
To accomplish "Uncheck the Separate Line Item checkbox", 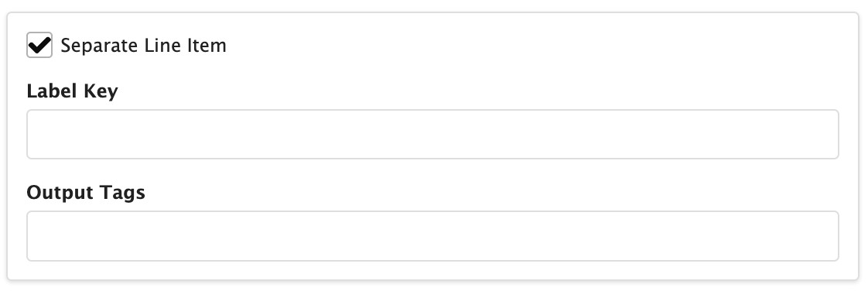I will pos(39,45).
